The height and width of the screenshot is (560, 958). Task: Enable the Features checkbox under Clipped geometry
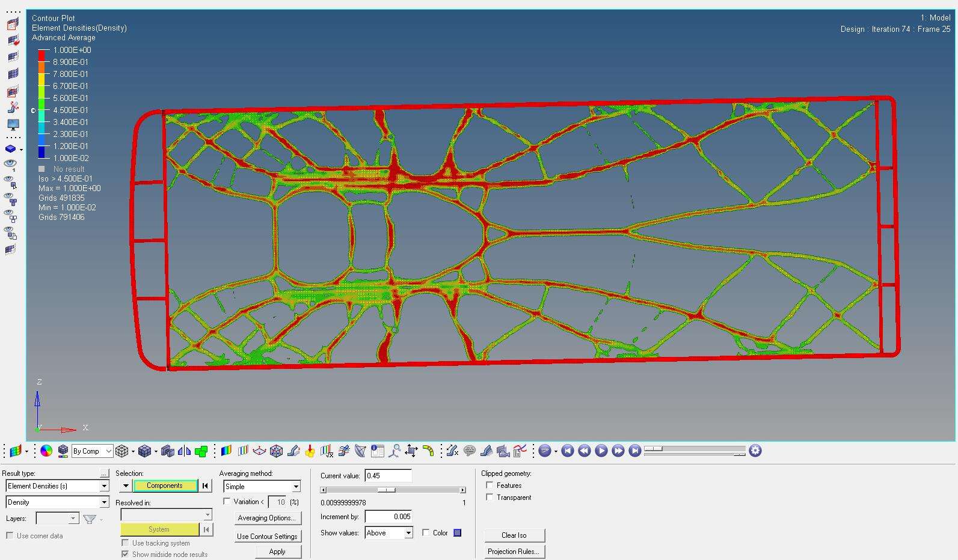coord(490,485)
